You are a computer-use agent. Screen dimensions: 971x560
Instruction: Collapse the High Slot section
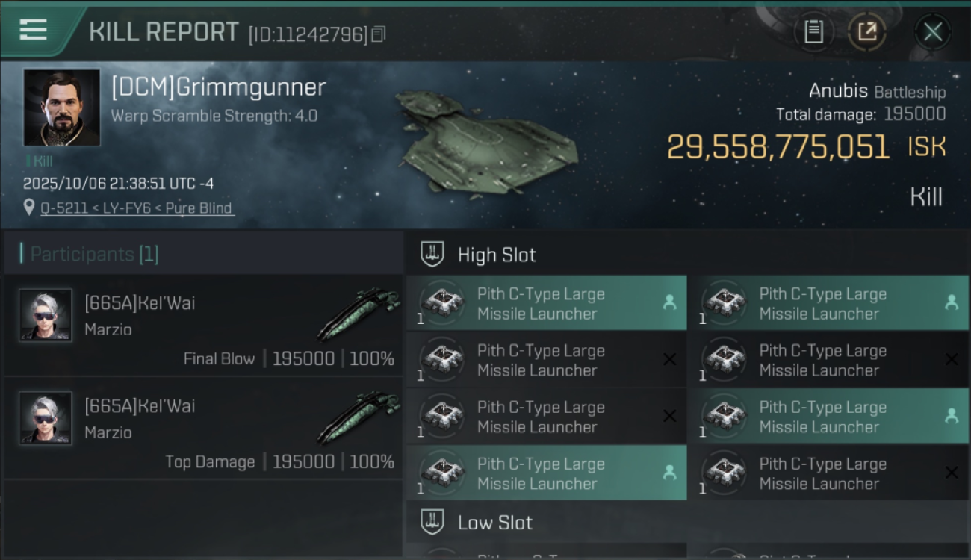(x=497, y=255)
